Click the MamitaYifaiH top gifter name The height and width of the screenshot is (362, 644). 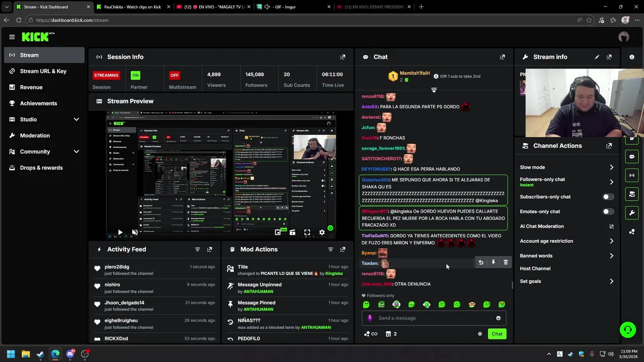coord(415,73)
